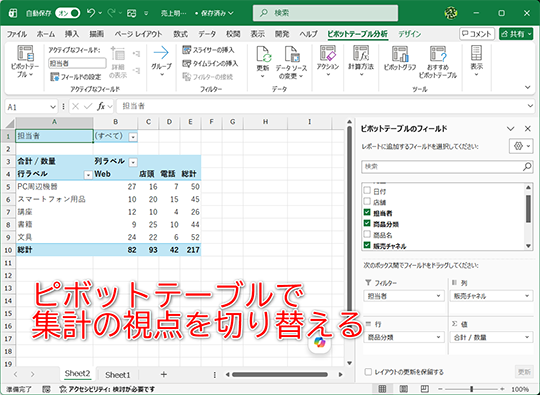This screenshot has width=540, height=395.
Task: Click the コメント button
Action: pos(477,34)
